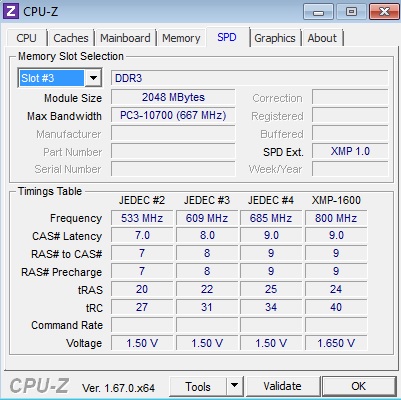Go to the Mainboard tab

click(125, 38)
